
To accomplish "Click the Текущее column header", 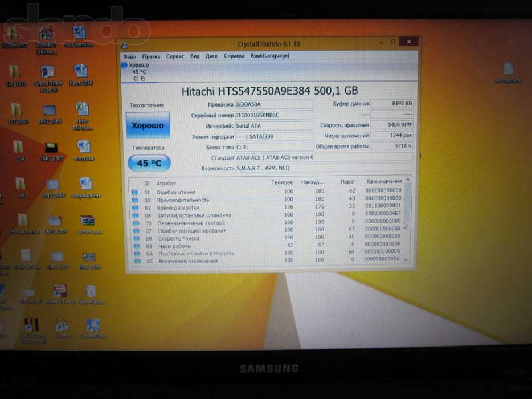I will (x=282, y=182).
